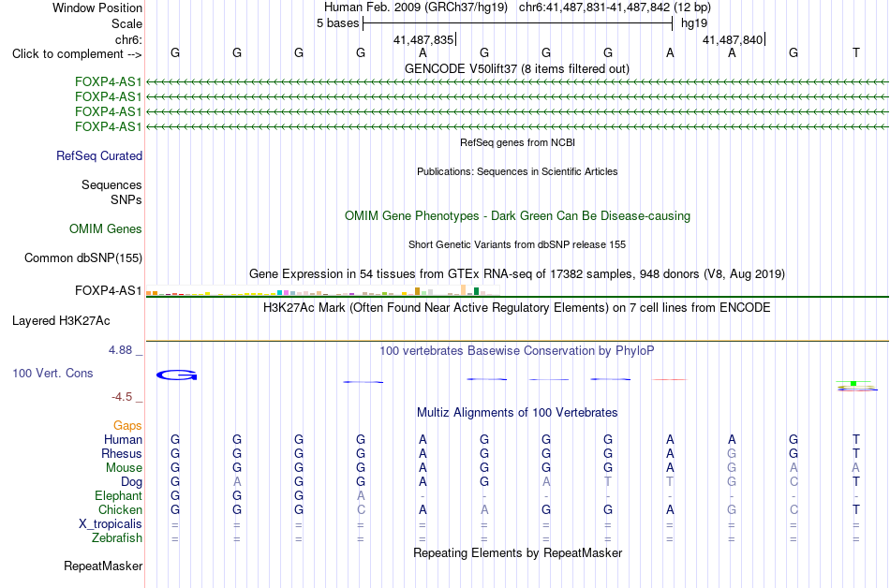Select the Chicken species row label

120,509
